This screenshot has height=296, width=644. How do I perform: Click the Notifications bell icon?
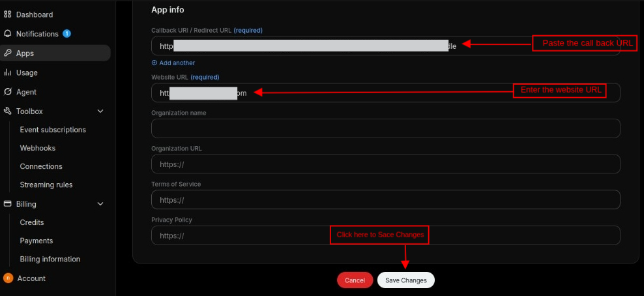click(7, 34)
